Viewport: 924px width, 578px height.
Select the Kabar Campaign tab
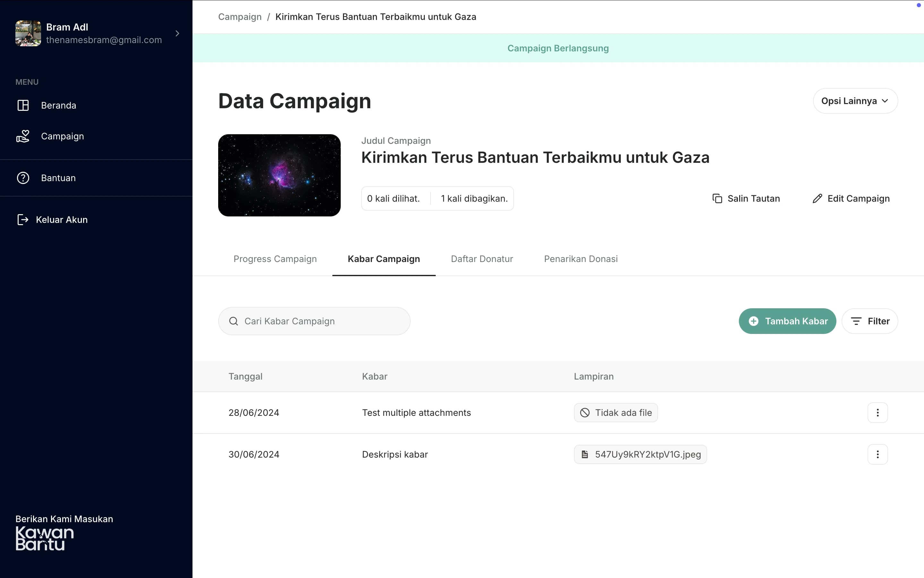pyautogui.click(x=384, y=259)
